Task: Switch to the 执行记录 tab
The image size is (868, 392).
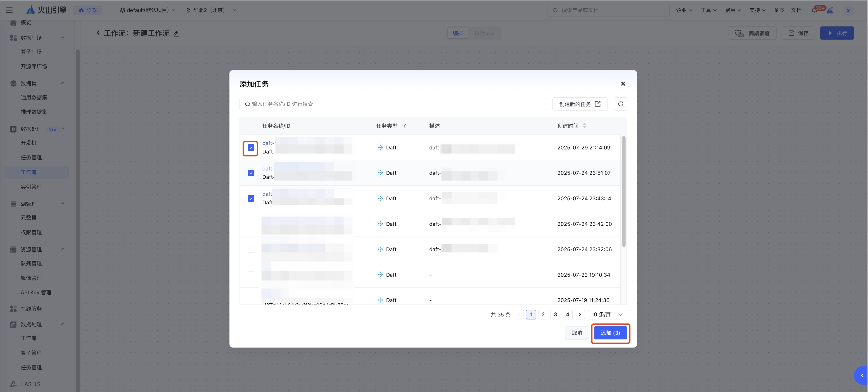Action: click(x=484, y=33)
